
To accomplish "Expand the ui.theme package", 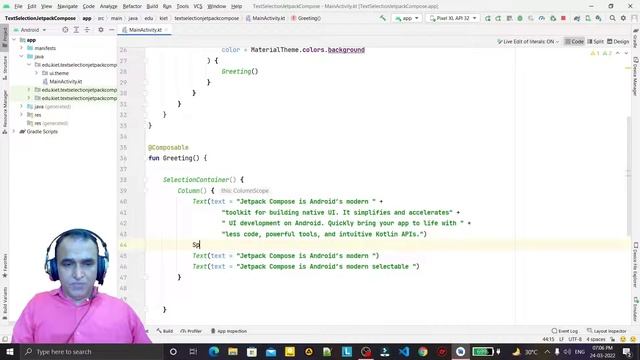I will pos(36,73).
